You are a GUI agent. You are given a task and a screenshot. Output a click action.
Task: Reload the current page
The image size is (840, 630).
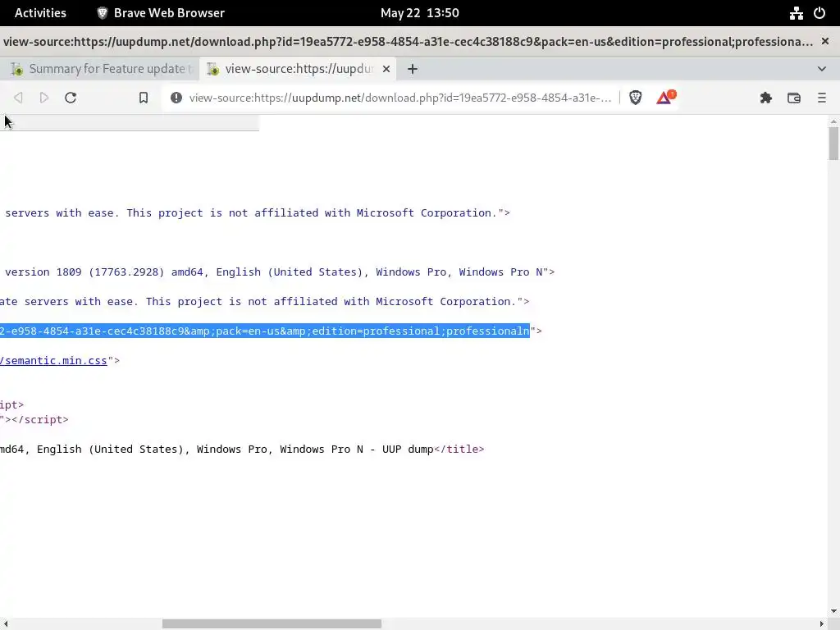pyautogui.click(x=71, y=98)
